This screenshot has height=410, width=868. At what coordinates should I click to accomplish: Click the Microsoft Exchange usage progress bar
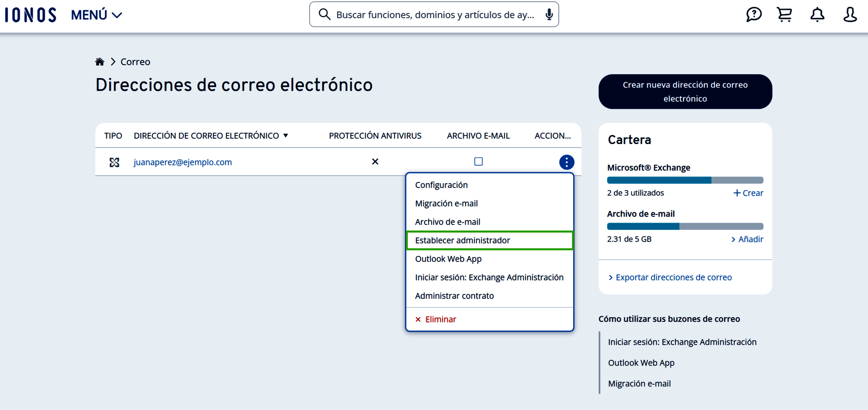(685, 180)
